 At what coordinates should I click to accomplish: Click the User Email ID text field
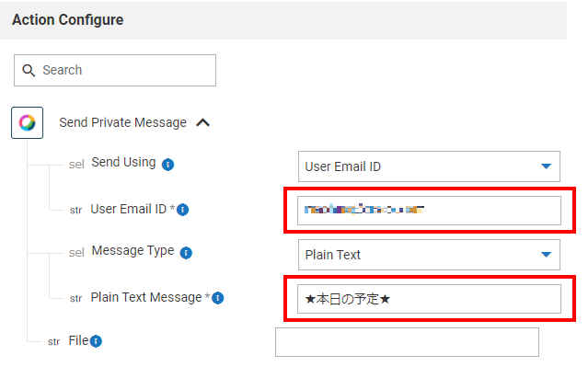[429, 210]
